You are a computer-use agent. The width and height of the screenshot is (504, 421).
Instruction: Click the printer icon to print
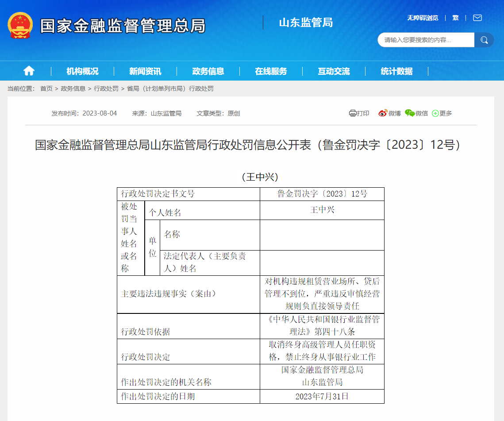[x=353, y=113]
